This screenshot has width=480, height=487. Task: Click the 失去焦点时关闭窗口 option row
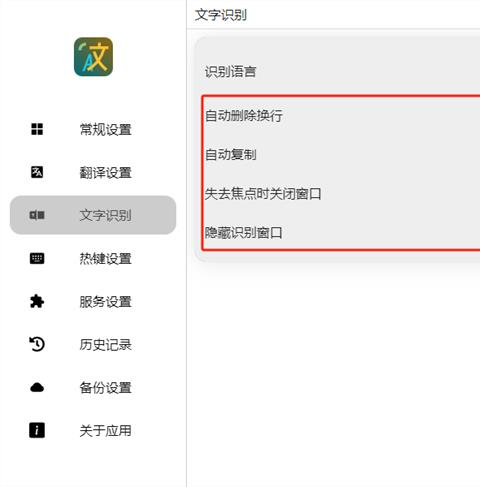pos(342,194)
